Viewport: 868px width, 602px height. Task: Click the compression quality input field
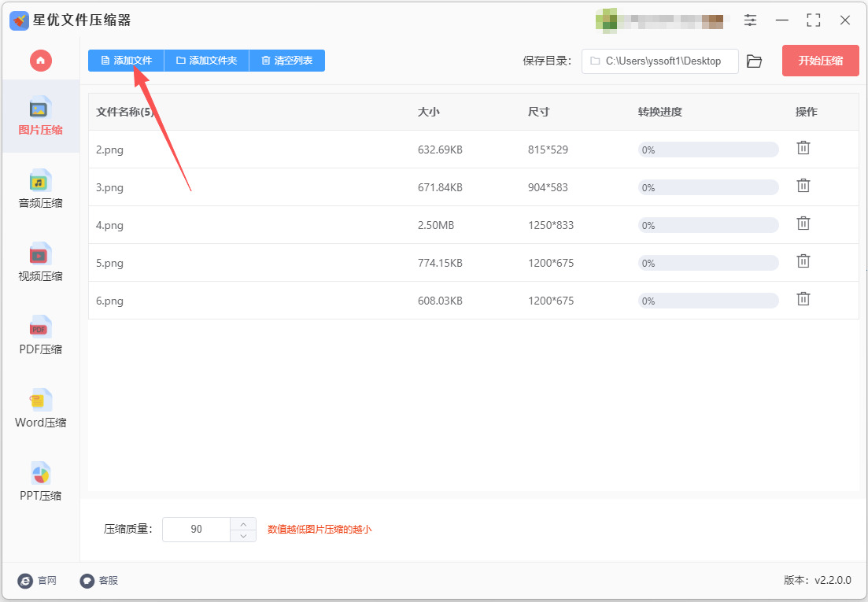click(197, 530)
